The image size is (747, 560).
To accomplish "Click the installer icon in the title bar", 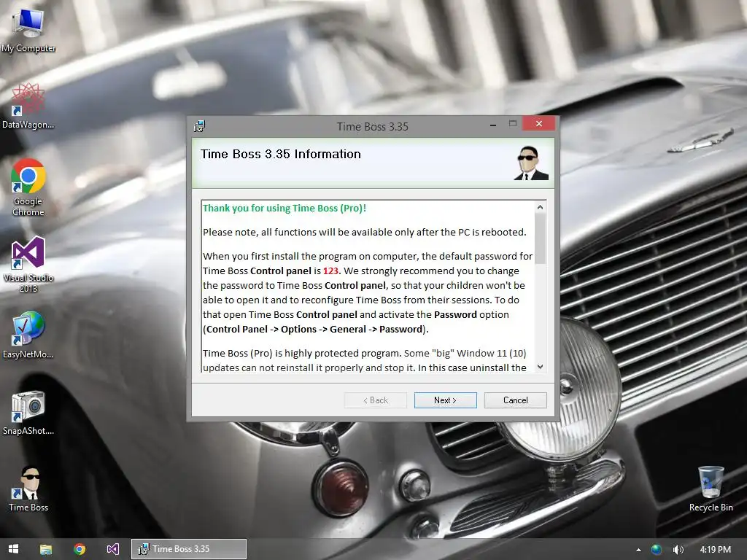I will (199, 126).
